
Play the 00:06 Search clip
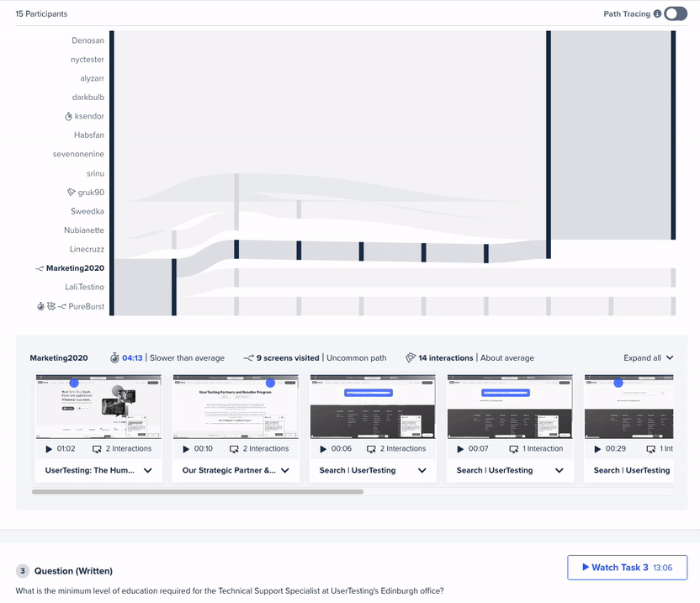324,449
